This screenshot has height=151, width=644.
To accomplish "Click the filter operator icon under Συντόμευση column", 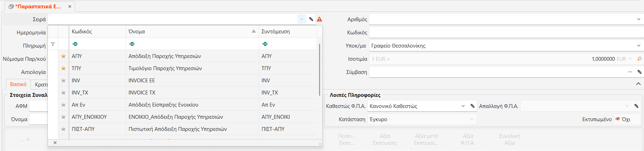I will [x=265, y=44].
